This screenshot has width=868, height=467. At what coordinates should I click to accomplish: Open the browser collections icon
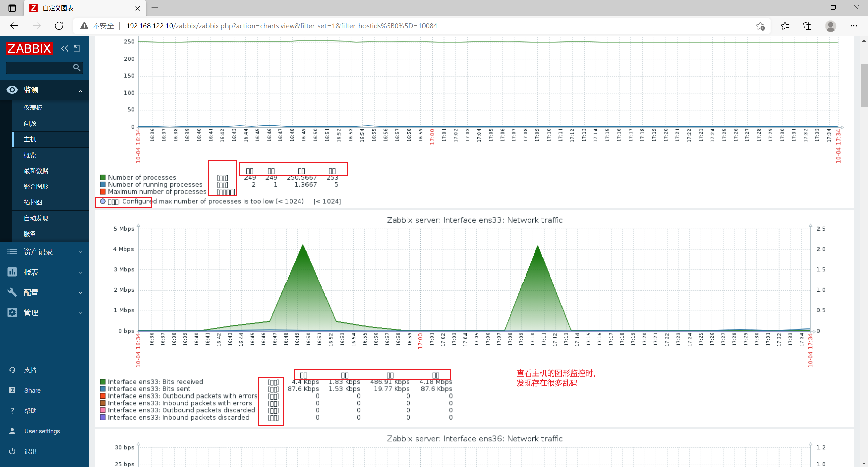pos(807,26)
